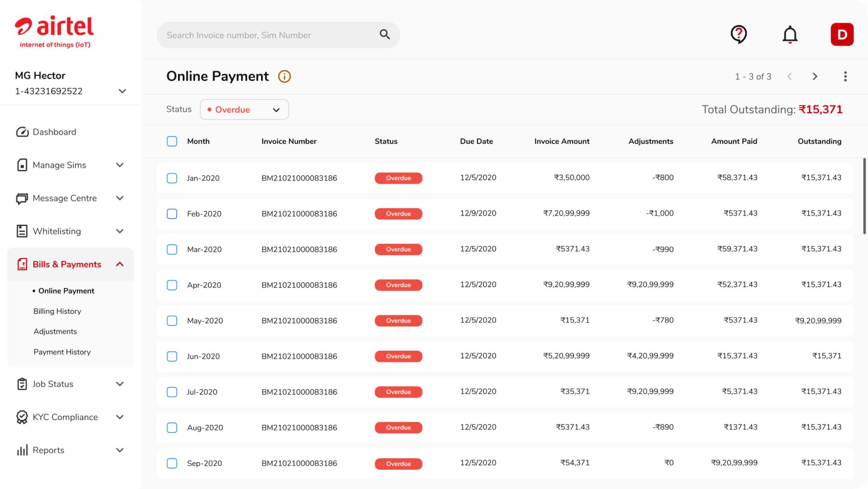This screenshot has width=868, height=489.
Task: Expand the KYC Compliance chevron
Action: point(120,417)
